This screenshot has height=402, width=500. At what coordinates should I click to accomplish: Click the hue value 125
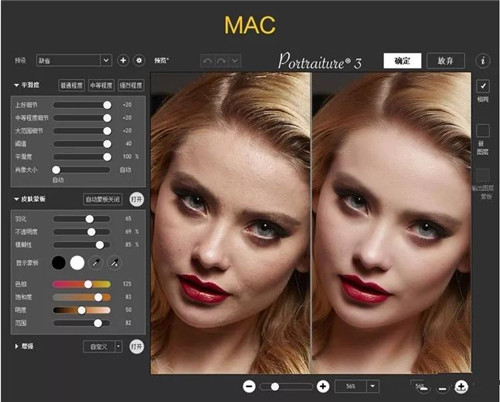pos(127,284)
